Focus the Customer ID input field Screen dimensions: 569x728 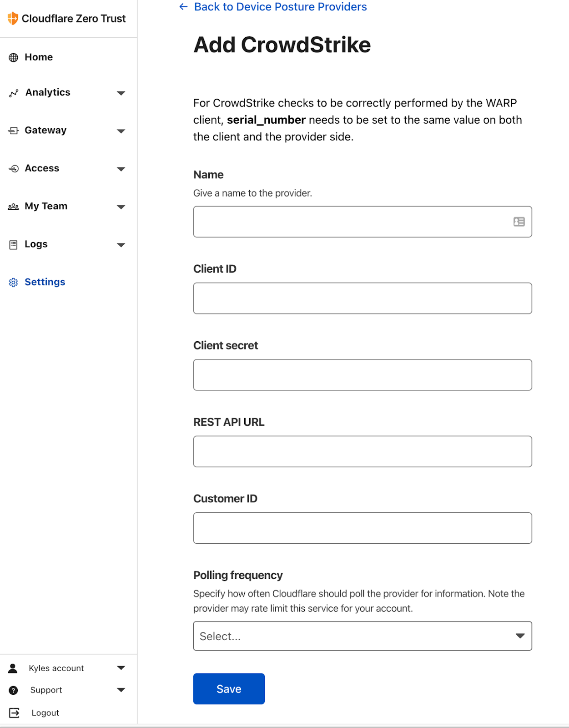coord(363,528)
